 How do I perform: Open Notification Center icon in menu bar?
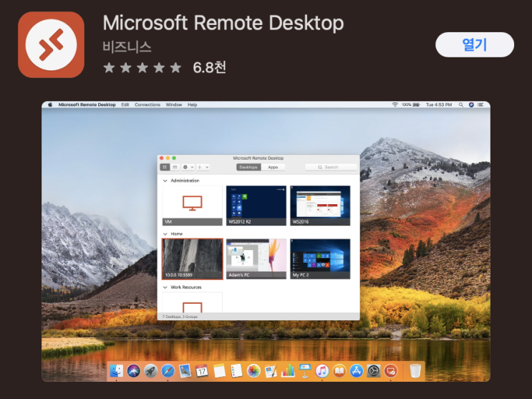tap(480, 105)
